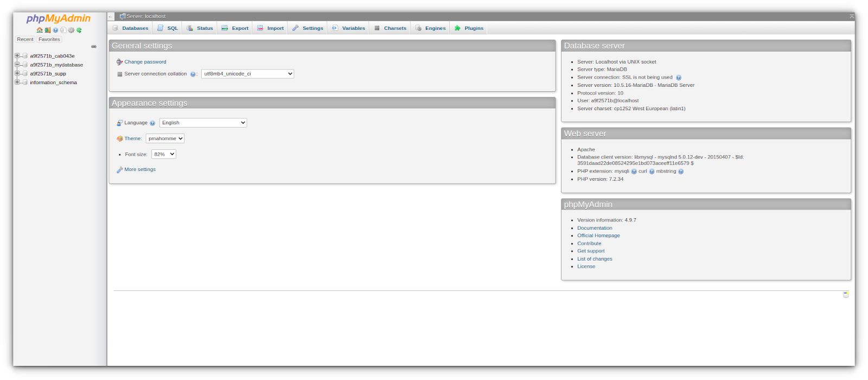Click the wrench icon beside More settings
The image size is (868, 380).
[119, 170]
